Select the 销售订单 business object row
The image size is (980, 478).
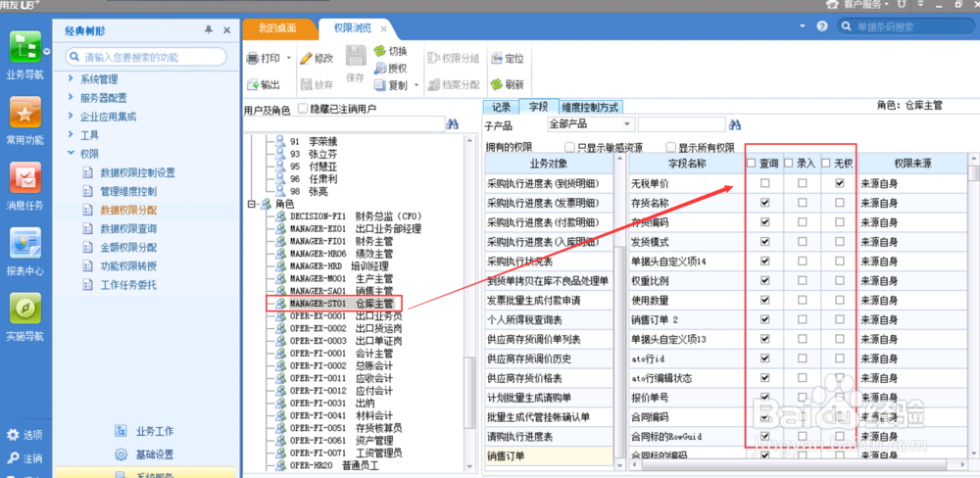550,455
